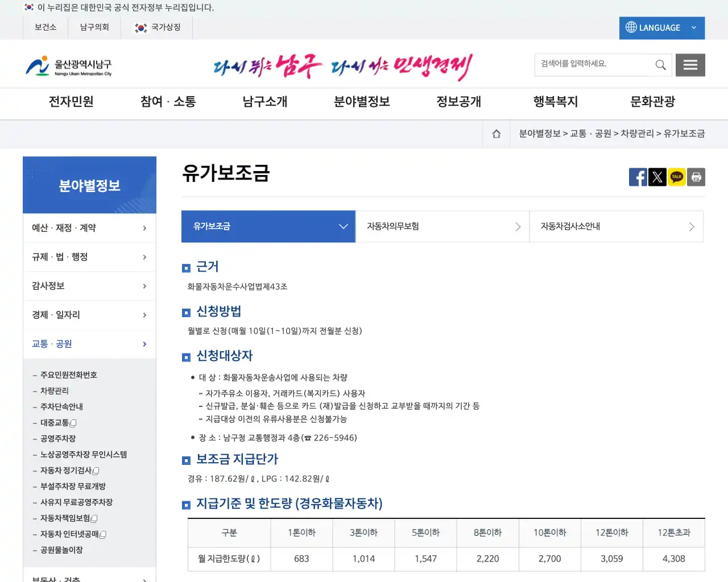Expand the 유가보조금 dropdown tab

point(268,226)
